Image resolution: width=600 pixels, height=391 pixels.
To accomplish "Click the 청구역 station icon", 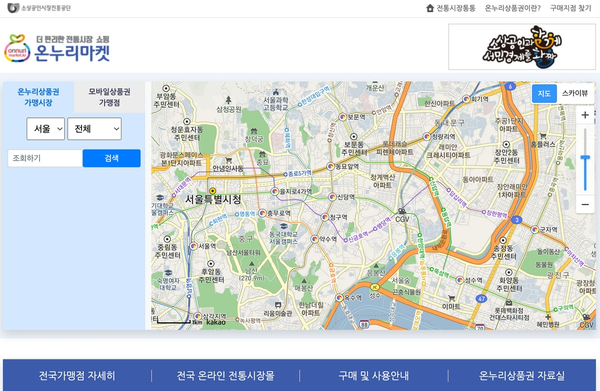I will tap(325, 217).
